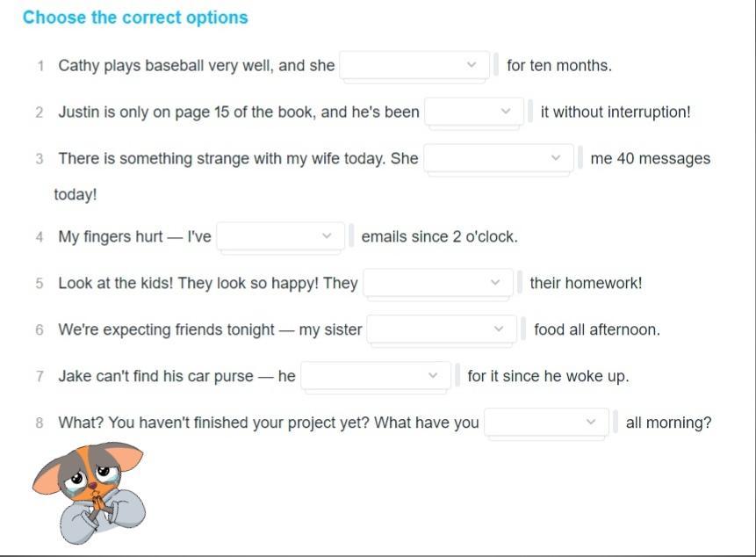Click the question number 1 label
The image size is (756, 557).
click(40, 66)
